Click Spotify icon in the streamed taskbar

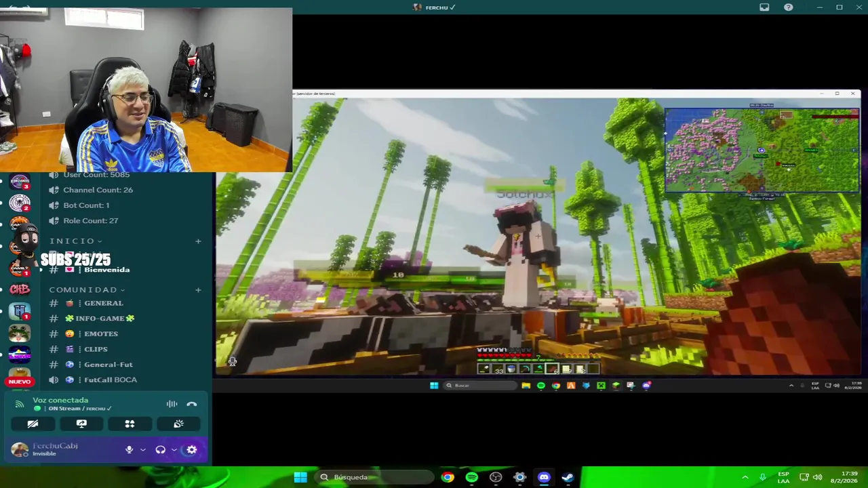click(541, 386)
